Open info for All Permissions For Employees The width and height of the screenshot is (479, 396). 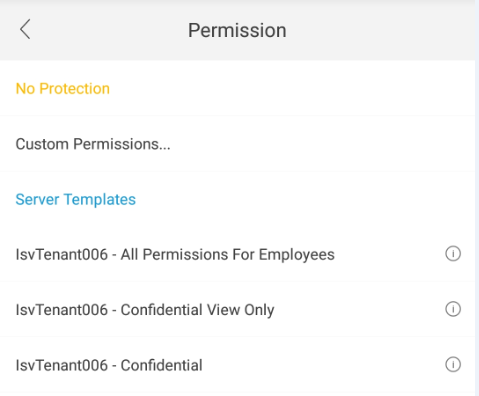453,254
